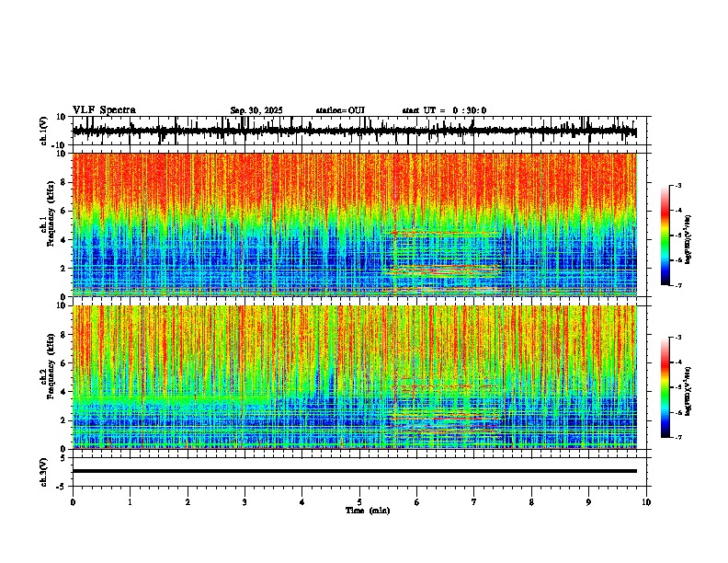Click the ch.1 voltage waveform trace
The height and width of the screenshot is (563, 728).
tap(354, 132)
